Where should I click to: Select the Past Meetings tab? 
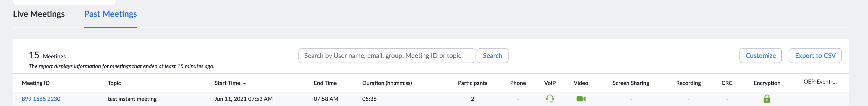click(x=111, y=14)
